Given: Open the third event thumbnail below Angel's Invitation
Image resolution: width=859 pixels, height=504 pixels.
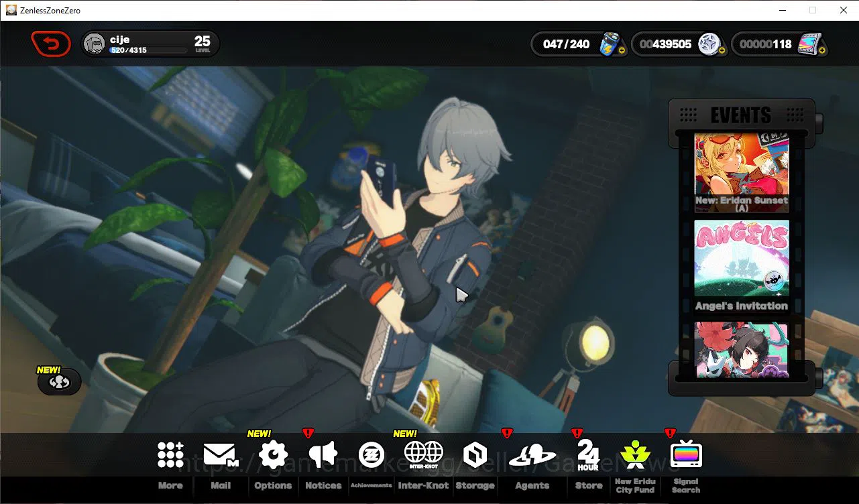Looking at the screenshot, I should point(742,350).
